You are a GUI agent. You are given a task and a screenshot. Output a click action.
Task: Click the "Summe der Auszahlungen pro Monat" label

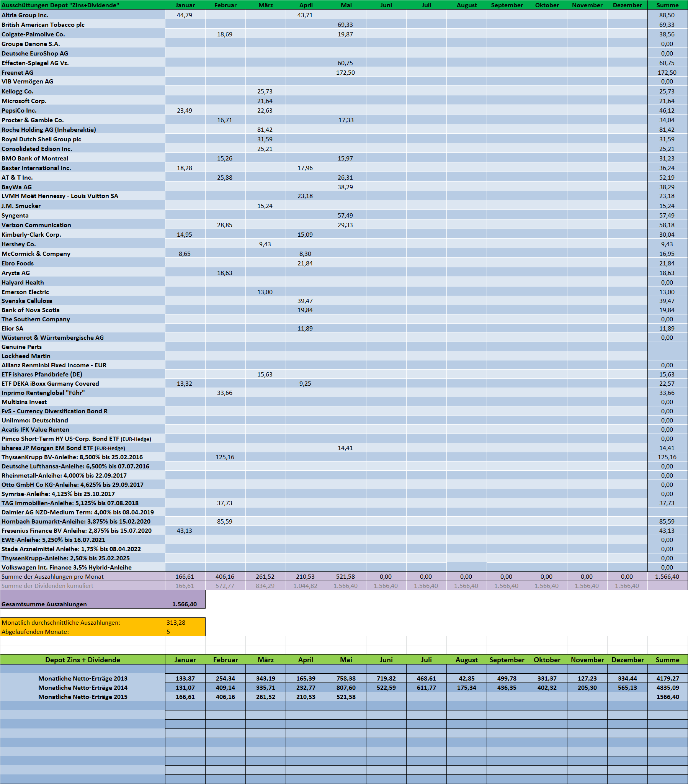pos(52,577)
